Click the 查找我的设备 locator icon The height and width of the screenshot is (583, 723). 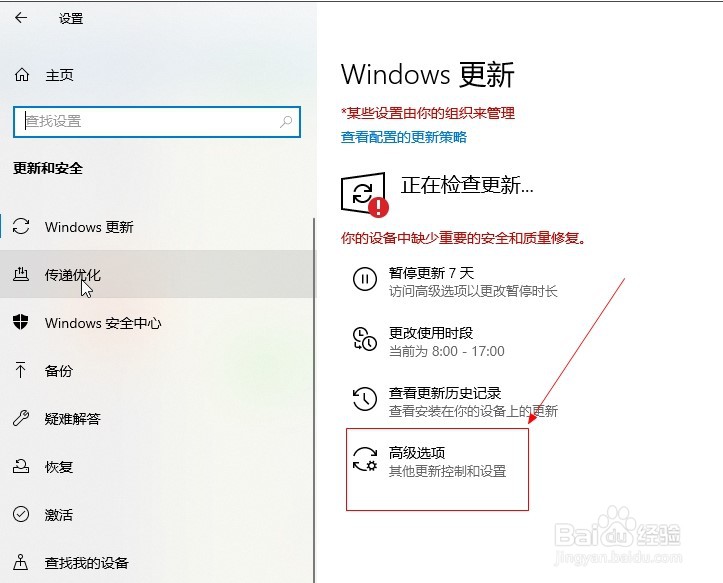[21, 562]
